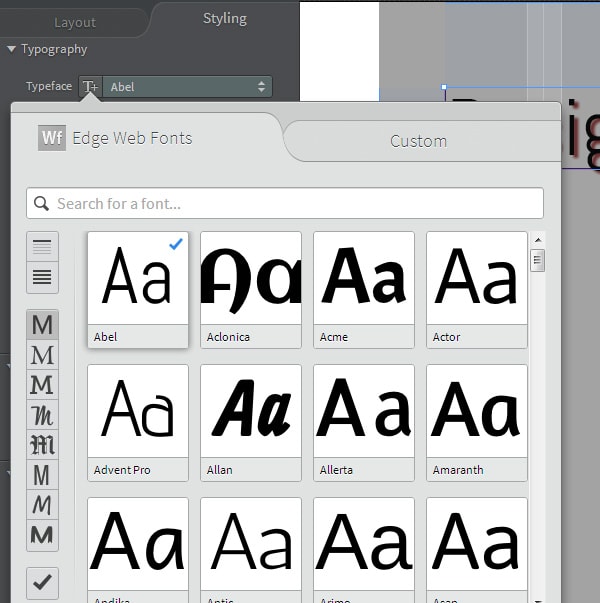Select the Advent Pro font card
The height and width of the screenshot is (603, 600).
[138, 423]
